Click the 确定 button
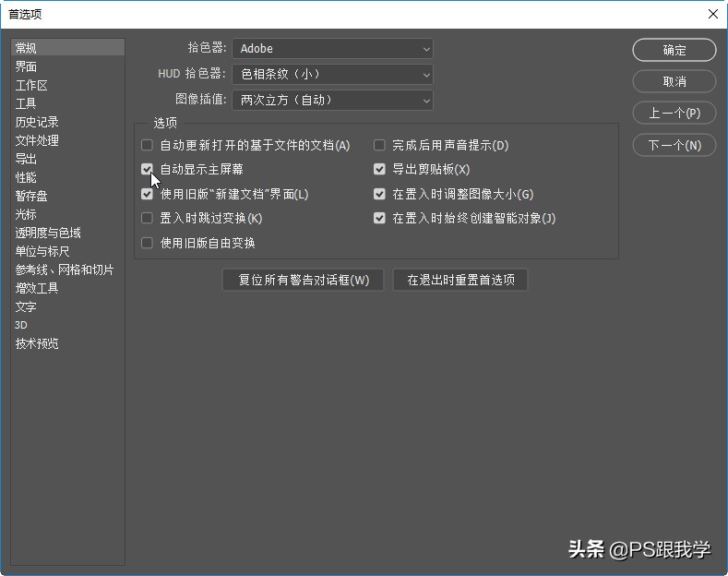Image resolution: width=728 pixels, height=576 pixels. click(674, 50)
